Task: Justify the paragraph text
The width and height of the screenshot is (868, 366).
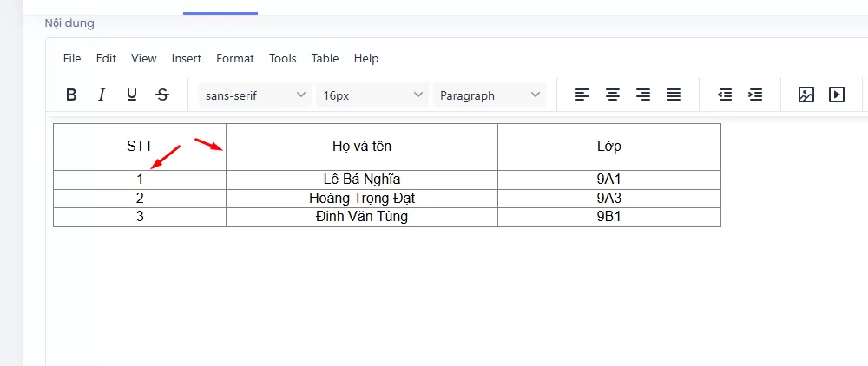Action: (674, 95)
